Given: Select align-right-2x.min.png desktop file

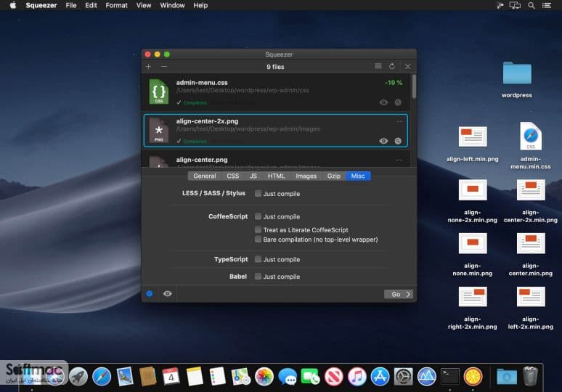Looking at the screenshot, I should [473, 297].
